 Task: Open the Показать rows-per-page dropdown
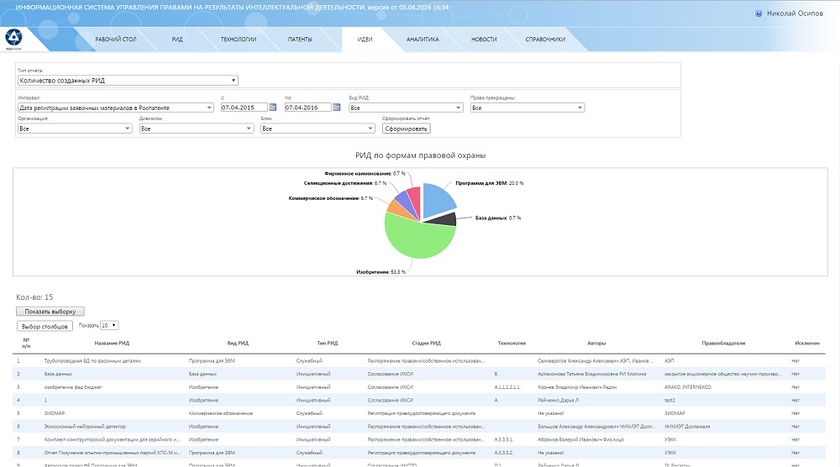click(109, 325)
